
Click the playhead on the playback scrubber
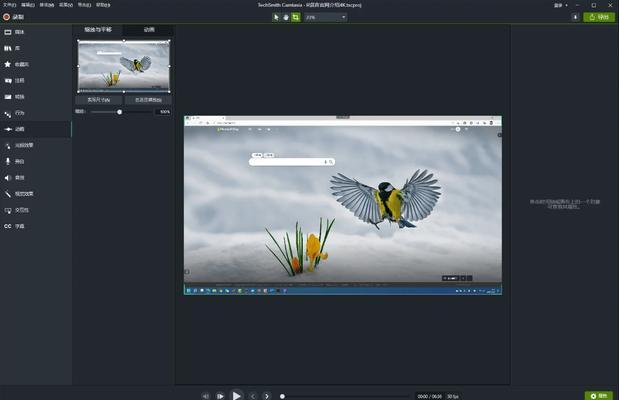282,396
